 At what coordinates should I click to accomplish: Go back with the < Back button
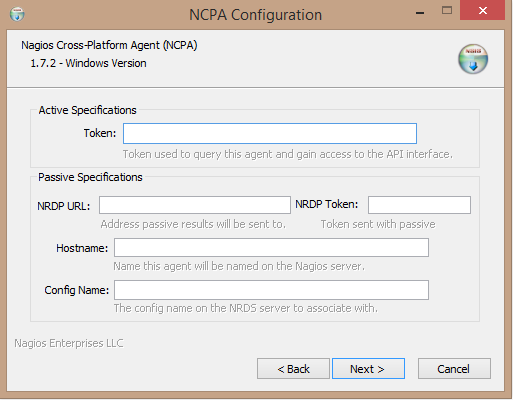(293, 369)
